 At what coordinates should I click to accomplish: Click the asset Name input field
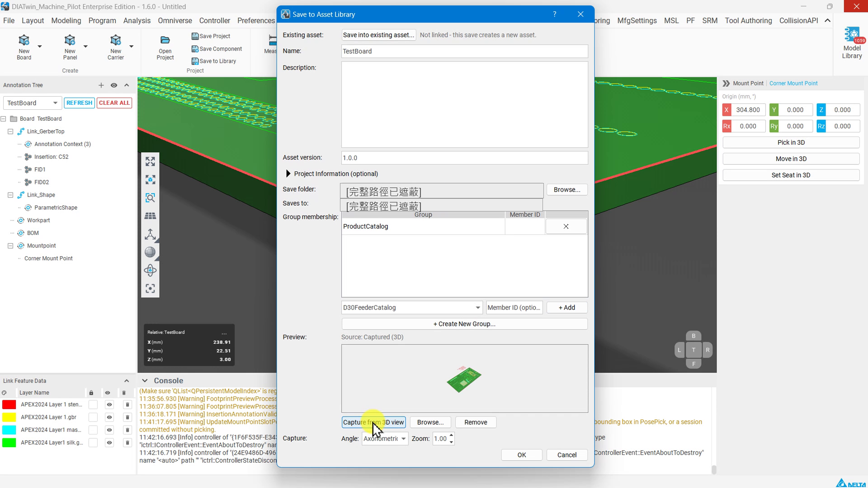[x=464, y=51]
